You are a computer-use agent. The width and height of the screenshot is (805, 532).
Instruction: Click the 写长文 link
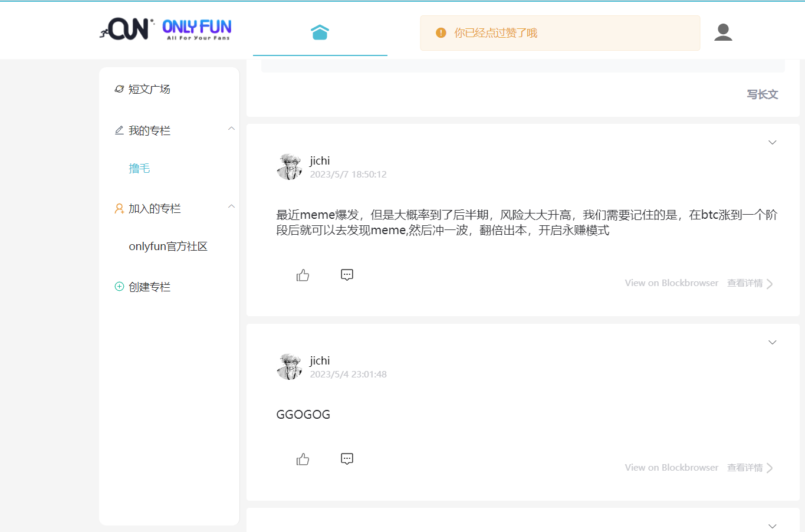pos(762,94)
